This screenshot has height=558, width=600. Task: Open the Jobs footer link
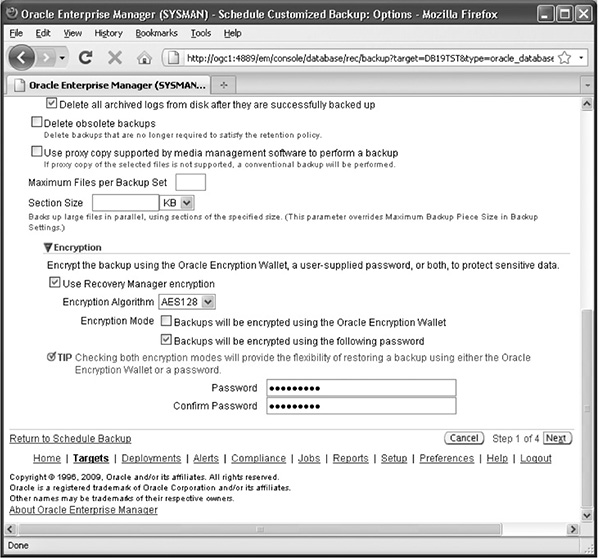click(x=309, y=458)
